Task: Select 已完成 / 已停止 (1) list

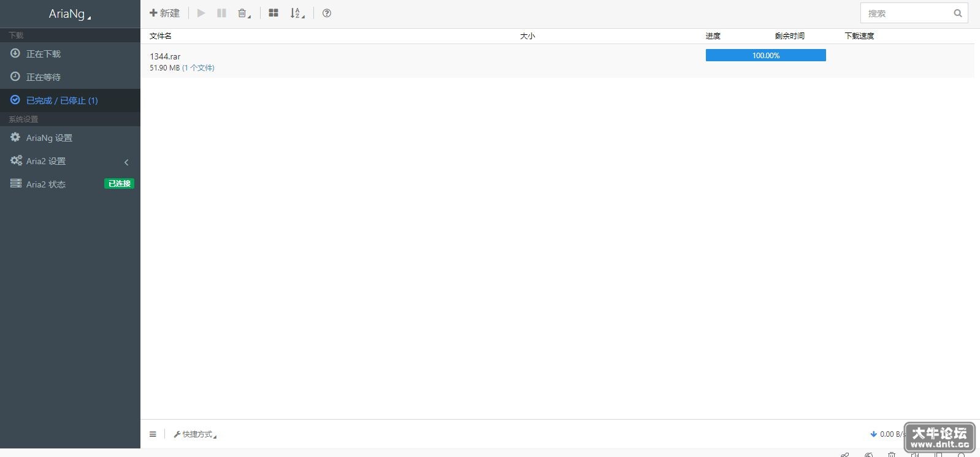Action: (70, 100)
